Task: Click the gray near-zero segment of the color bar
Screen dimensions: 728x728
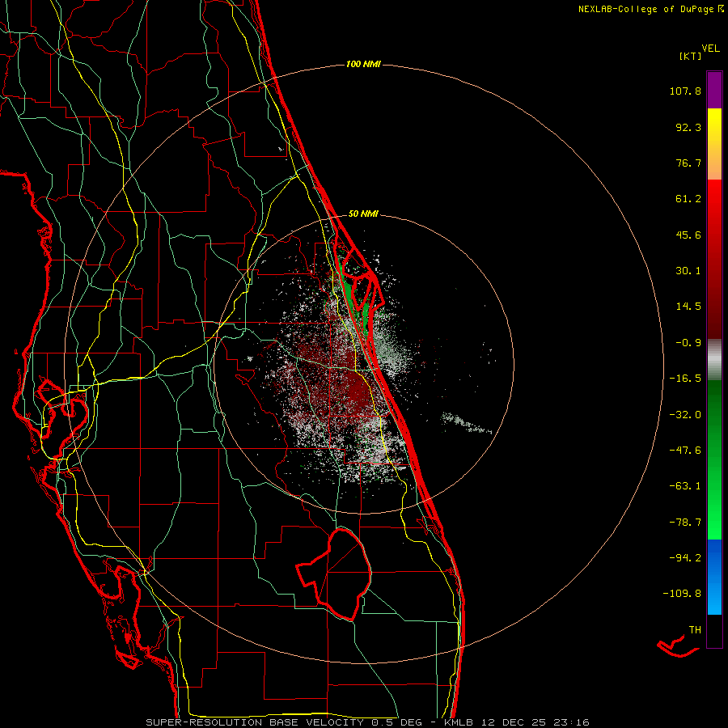Action: tap(714, 359)
